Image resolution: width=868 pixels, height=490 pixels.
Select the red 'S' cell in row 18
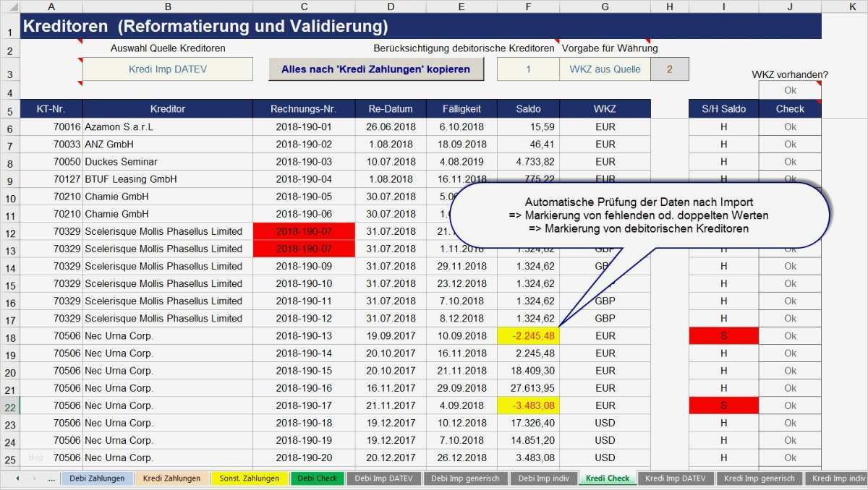point(723,336)
